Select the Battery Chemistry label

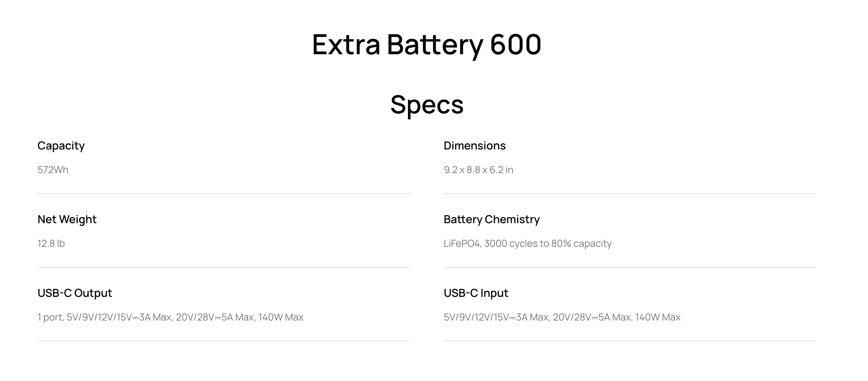(x=492, y=219)
